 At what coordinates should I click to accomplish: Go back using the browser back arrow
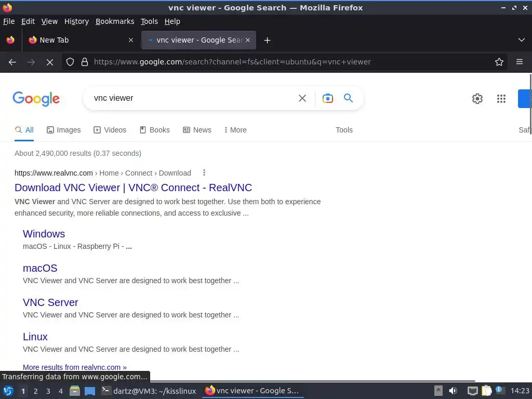[x=12, y=62]
